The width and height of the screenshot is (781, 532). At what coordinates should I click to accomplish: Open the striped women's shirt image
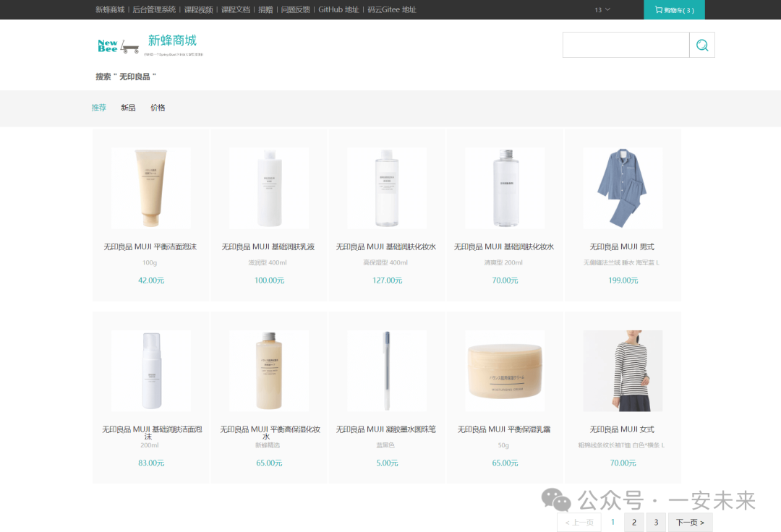623,371
